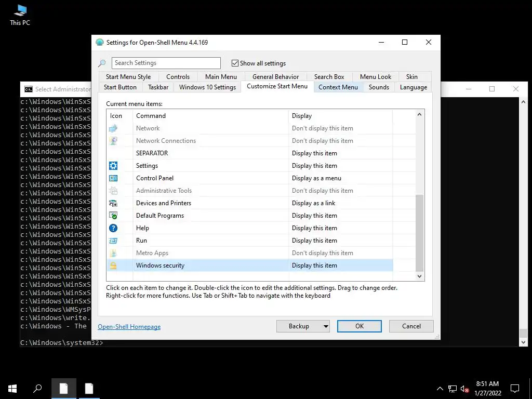Click Display cell of Administrative Tools row
This screenshot has height=399, width=532.
point(340,191)
